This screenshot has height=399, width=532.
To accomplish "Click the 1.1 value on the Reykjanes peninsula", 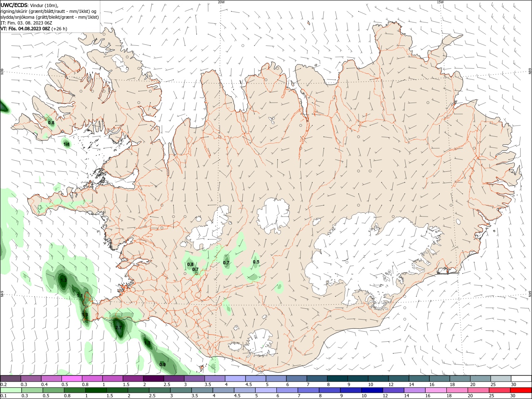I will point(80,296).
